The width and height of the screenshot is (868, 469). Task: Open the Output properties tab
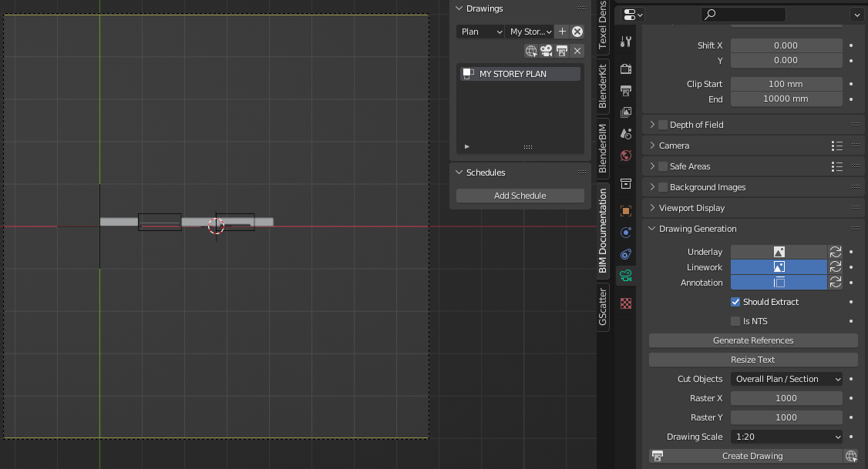click(x=625, y=91)
